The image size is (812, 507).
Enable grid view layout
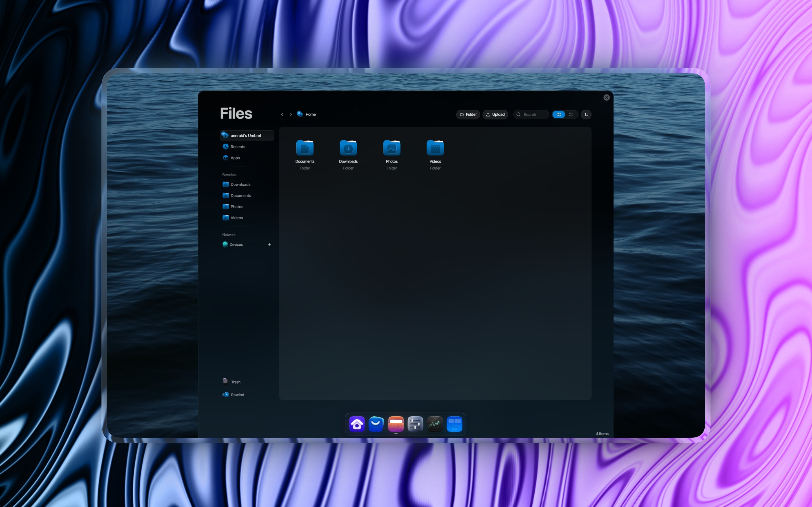(559, 114)
